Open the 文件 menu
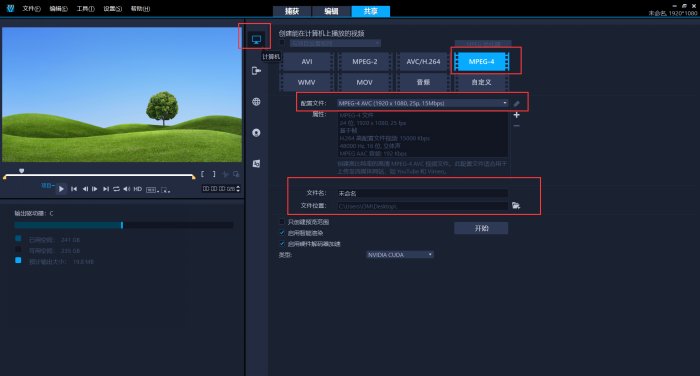The width and height of the screenshot is (700, 376). click(31, 8)
